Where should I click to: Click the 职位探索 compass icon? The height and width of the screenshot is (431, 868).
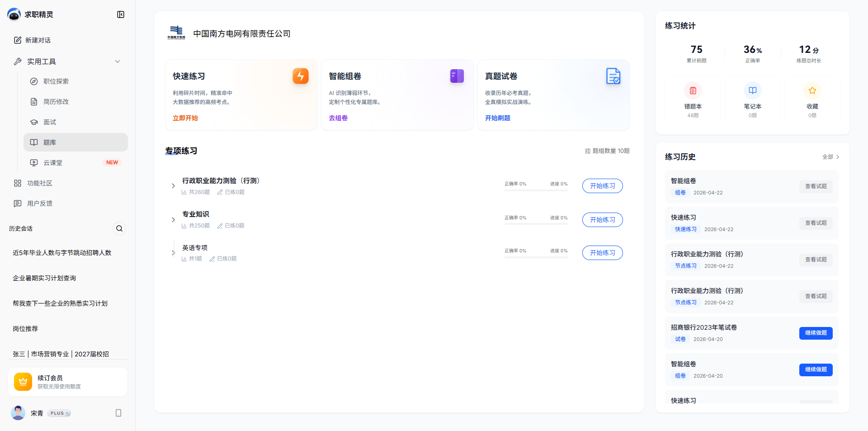(x=34, y=81)
